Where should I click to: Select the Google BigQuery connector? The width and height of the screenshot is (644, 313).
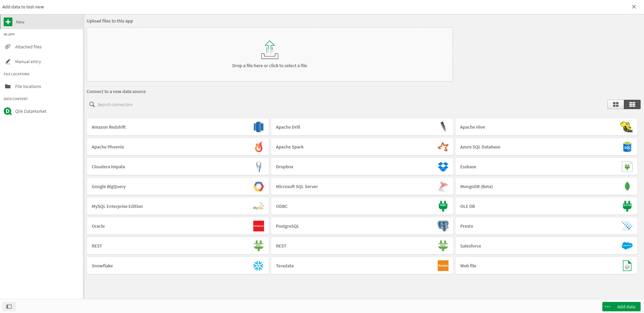pos(177,186)
